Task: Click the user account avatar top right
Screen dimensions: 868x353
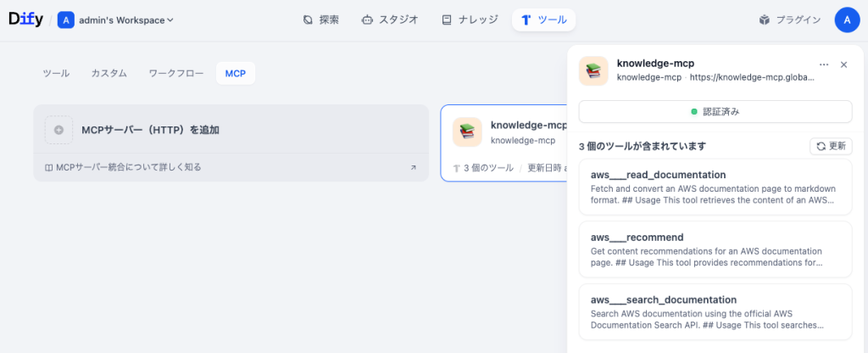Action: point(847,20)
